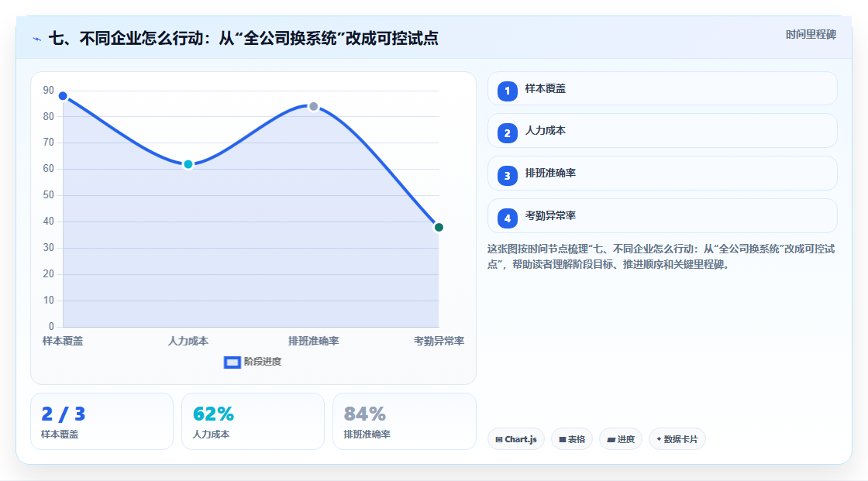
Task: Click the blue data point at 样本覆盖
Action: tap(63, 96)
